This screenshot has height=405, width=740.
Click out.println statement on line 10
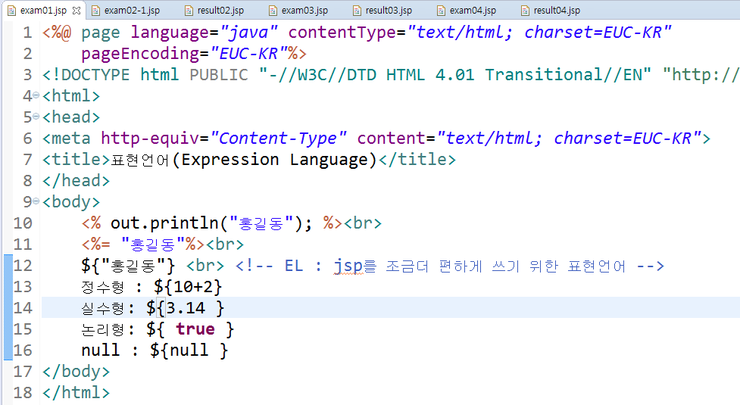(211, 223)
